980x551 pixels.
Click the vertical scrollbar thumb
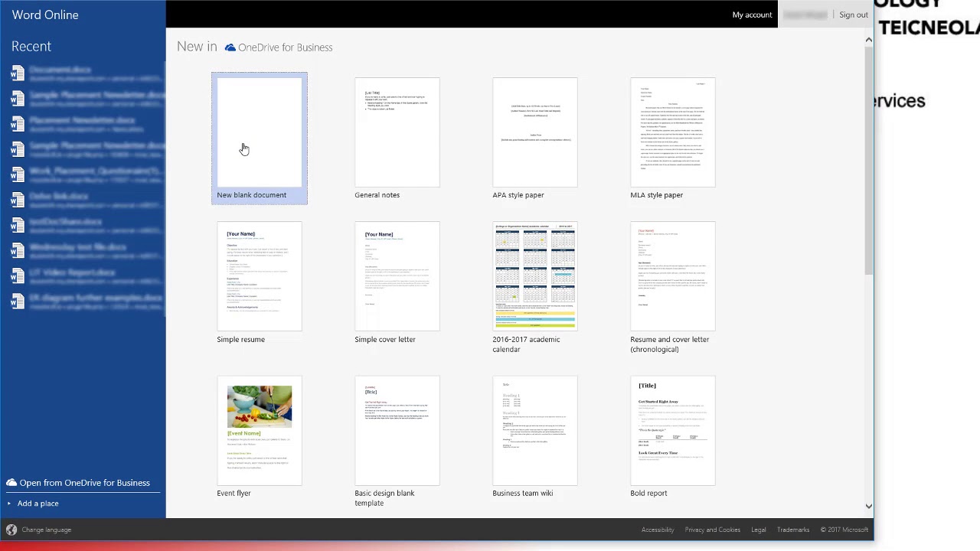868,161
